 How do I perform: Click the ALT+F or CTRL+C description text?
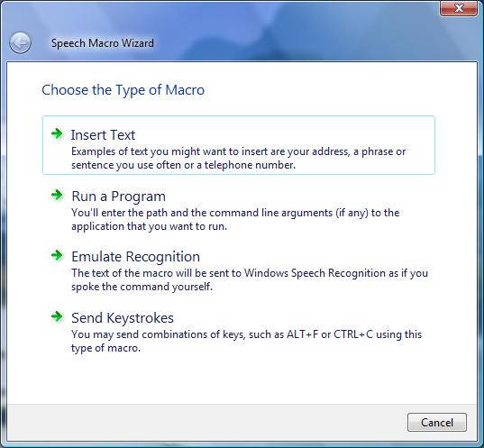coord(246,341)
